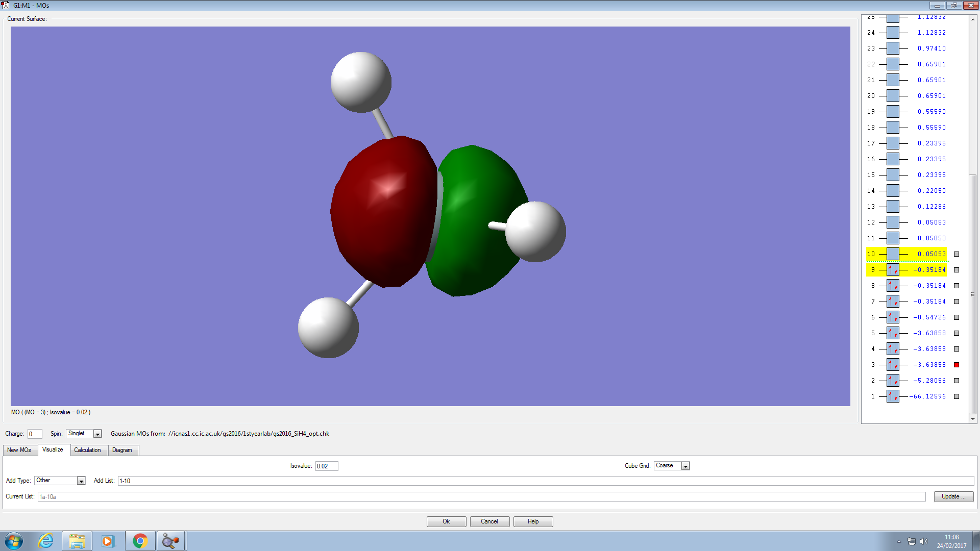Click the orbital list scrollbar thumb

(973, 294)
